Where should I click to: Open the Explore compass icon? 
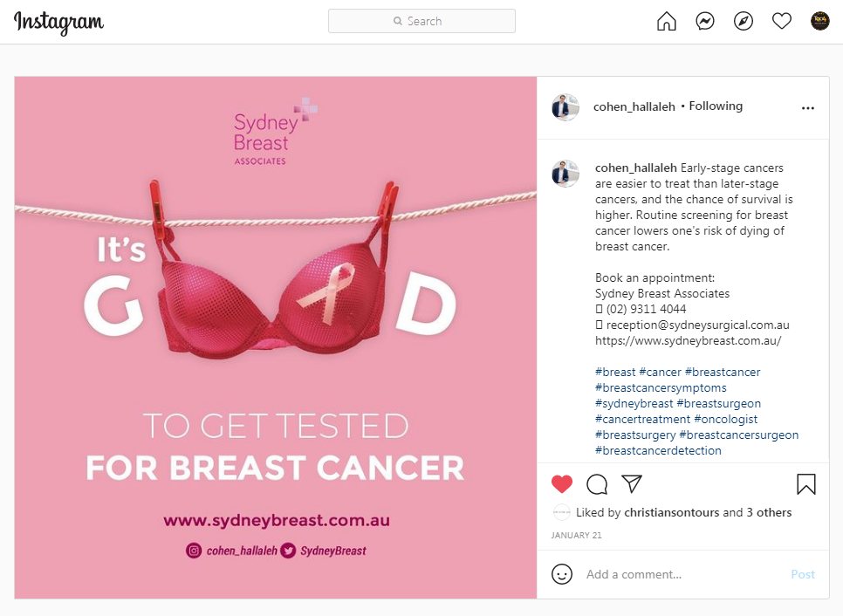(x=744, y=22)
